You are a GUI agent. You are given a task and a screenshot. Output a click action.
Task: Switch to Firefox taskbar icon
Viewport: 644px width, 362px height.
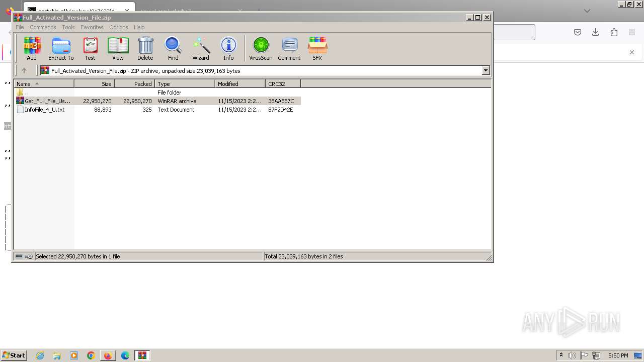coord(108,355)
